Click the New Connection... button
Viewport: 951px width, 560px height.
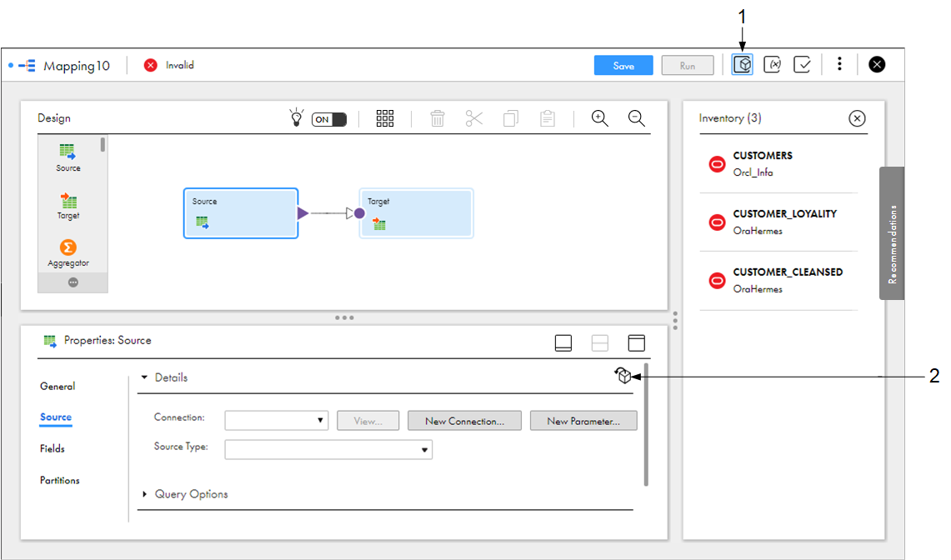pyautogui.click(x=464, y=421)
